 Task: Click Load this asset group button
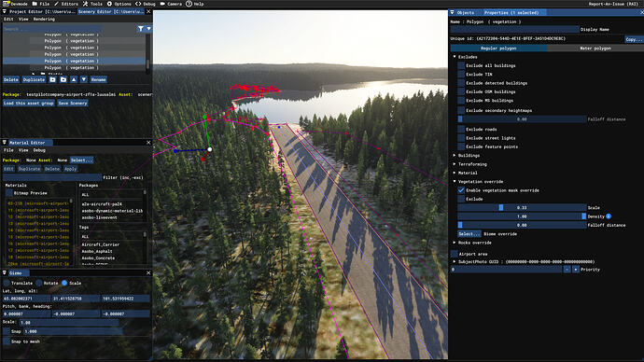coord(29,103)
